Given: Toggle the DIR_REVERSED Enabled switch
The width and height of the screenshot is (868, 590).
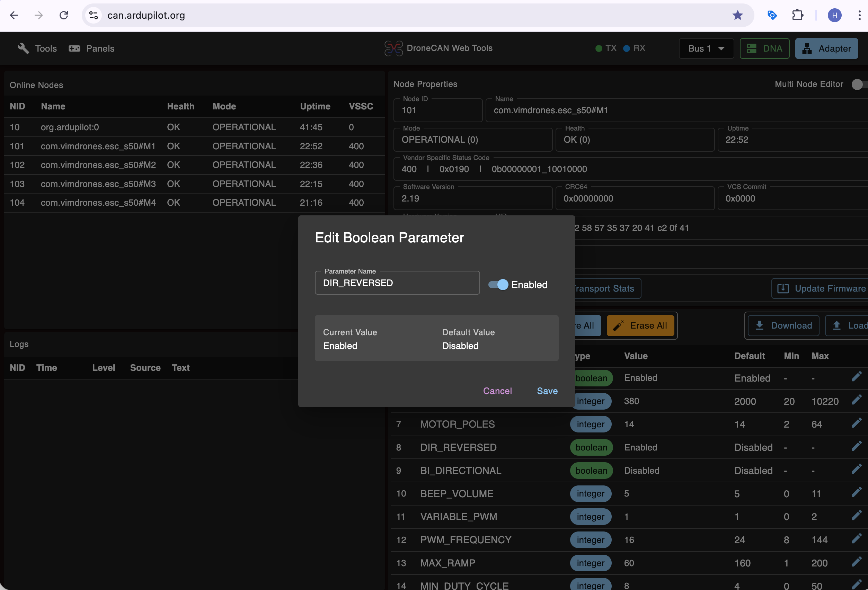Looking at the screenshot, I should point(498,285).
